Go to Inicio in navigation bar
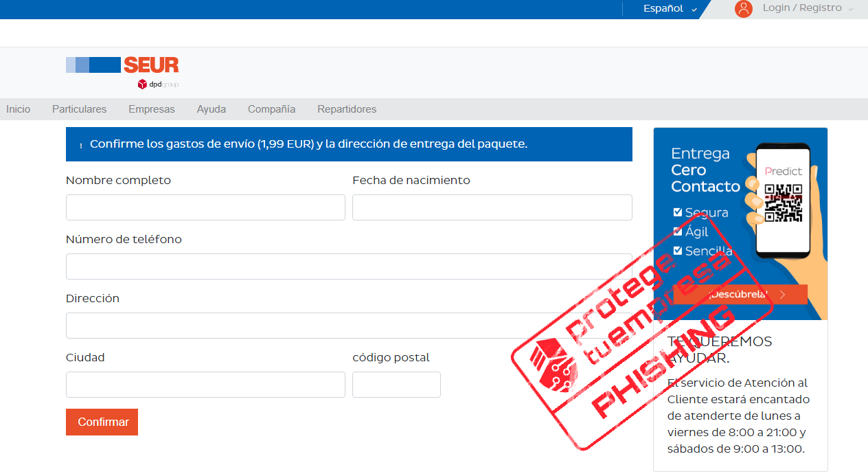Viewport: 868px width, 476px height. click(x=19, y=109)
